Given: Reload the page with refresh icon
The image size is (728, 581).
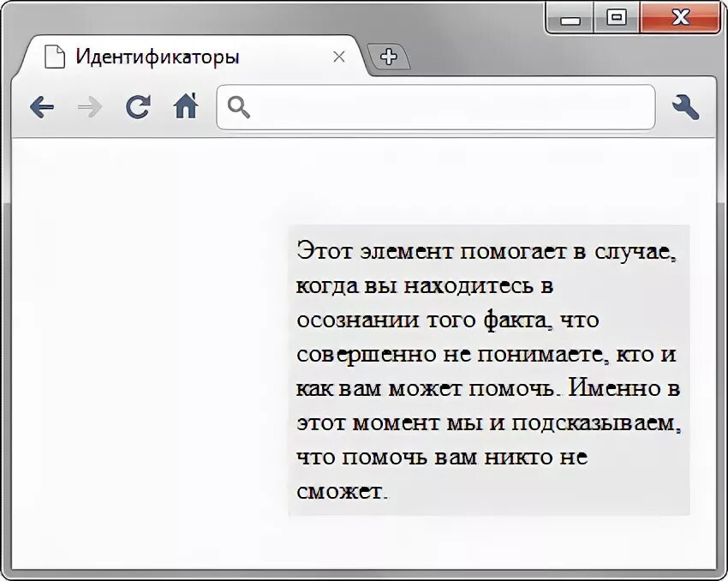Looking at the screenshot, I should [138, 107].
